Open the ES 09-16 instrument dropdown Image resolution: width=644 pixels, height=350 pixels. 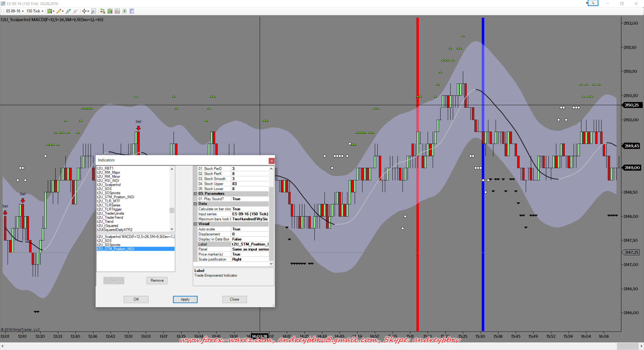(x=15, y=11)
